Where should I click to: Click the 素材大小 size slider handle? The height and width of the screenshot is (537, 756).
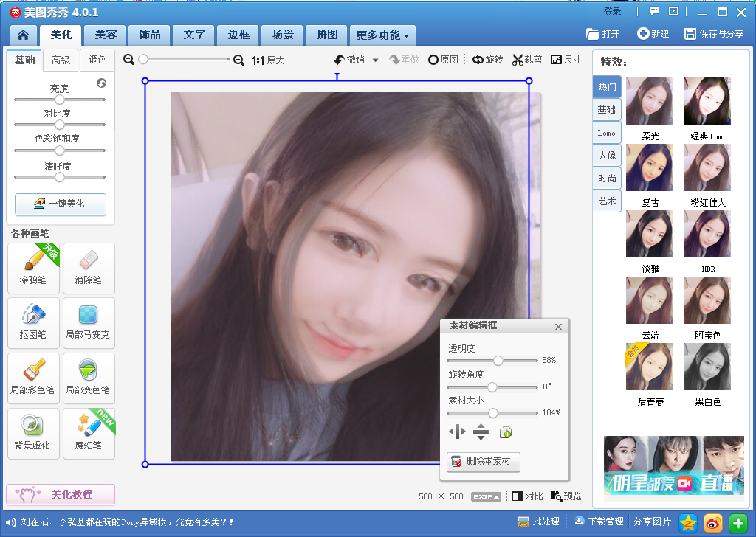pyautogui.click(x=492, y=413)
